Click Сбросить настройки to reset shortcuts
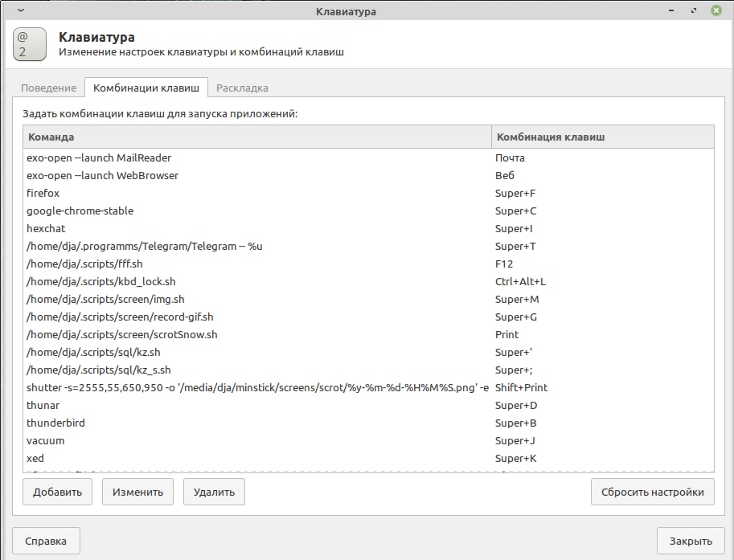This screenshot has width=734, height=560. 652,493
